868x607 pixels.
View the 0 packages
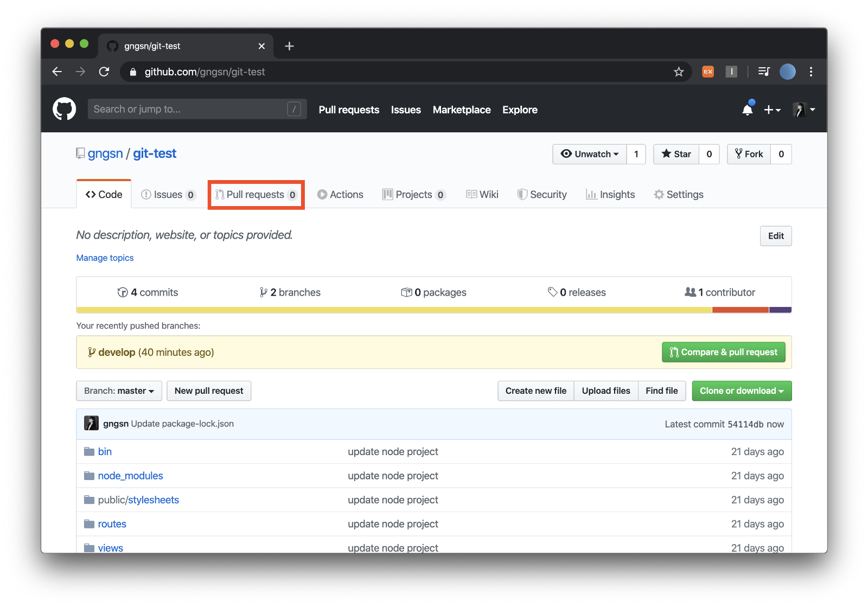(433, 292)
